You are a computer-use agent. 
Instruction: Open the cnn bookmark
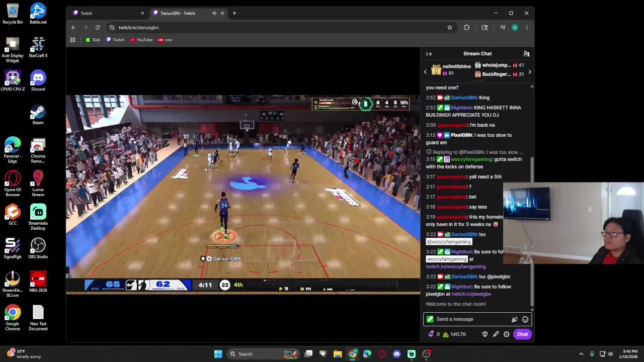click(x=165, y=40)
